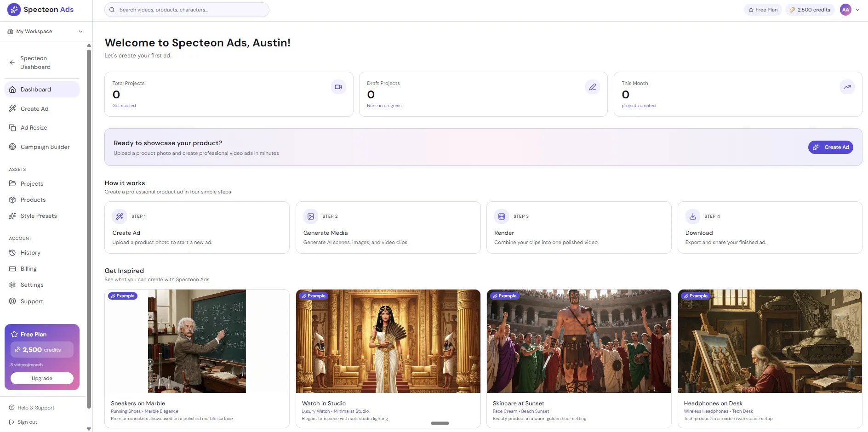The height and width of the screenshot is (432, 868).
Task: Click the sidebar scroll up arrow
Action: click(89, 45)
